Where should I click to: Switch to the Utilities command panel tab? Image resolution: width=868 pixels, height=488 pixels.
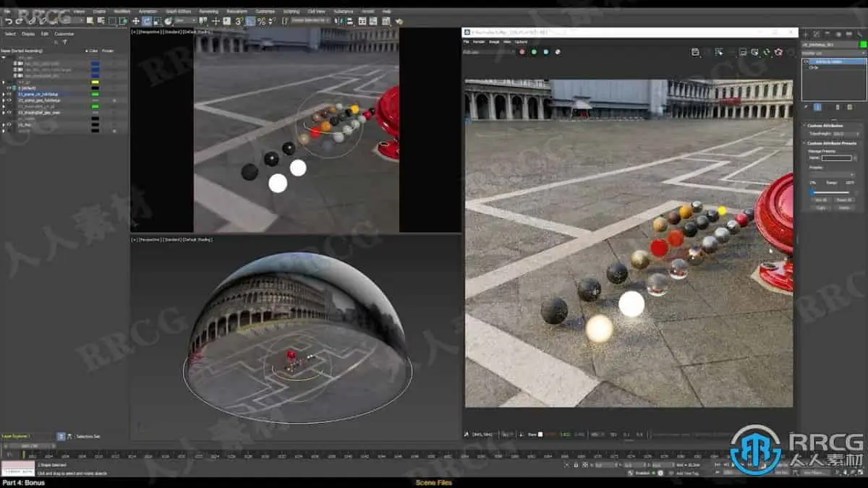pos(859,34)
